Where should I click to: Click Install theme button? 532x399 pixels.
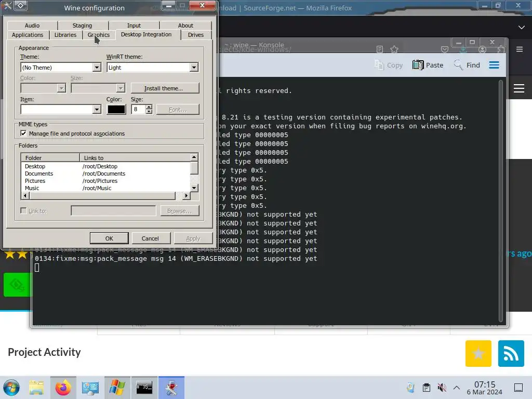[165, 88]
